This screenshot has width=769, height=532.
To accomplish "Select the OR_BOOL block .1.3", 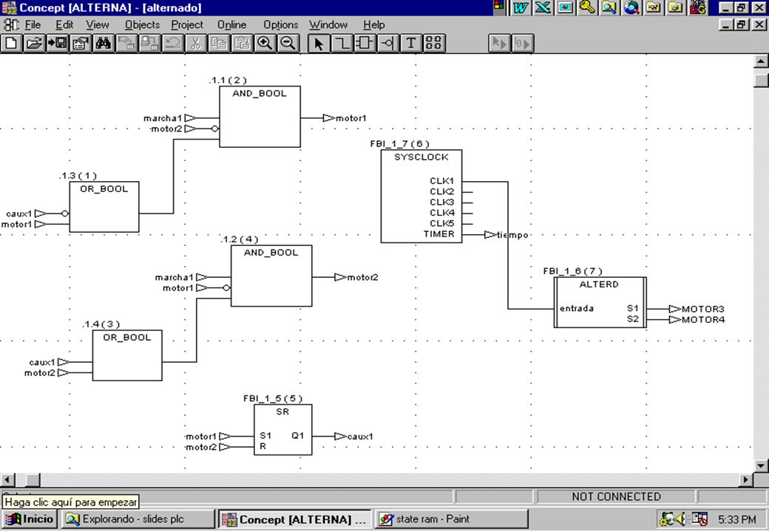I will (104, 207).
